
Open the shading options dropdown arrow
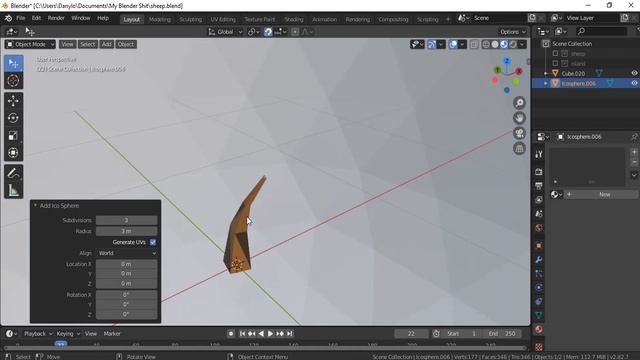[x=523, y=44]
